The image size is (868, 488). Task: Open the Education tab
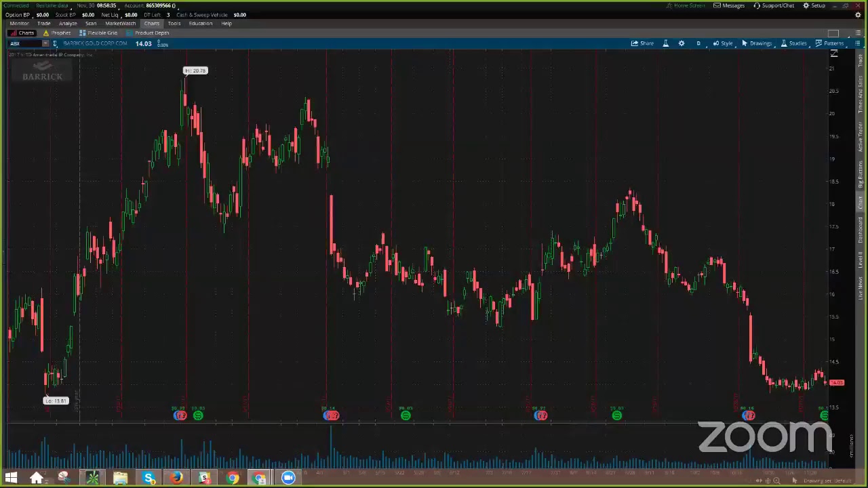[201, 23]
